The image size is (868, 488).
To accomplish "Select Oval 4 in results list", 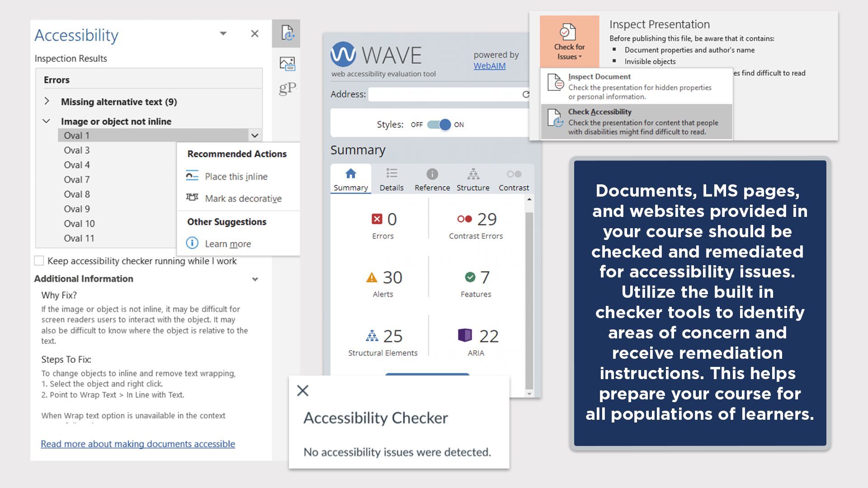I will [77, 165].
